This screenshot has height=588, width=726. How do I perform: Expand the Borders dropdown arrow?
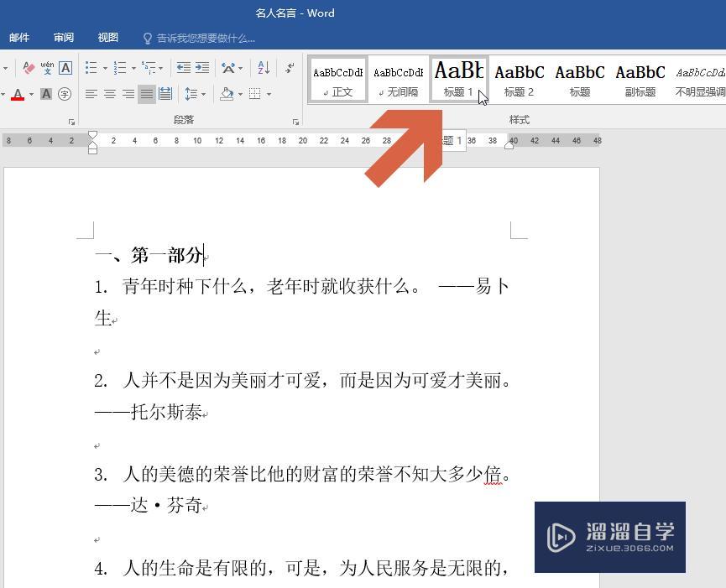point(269,95)
